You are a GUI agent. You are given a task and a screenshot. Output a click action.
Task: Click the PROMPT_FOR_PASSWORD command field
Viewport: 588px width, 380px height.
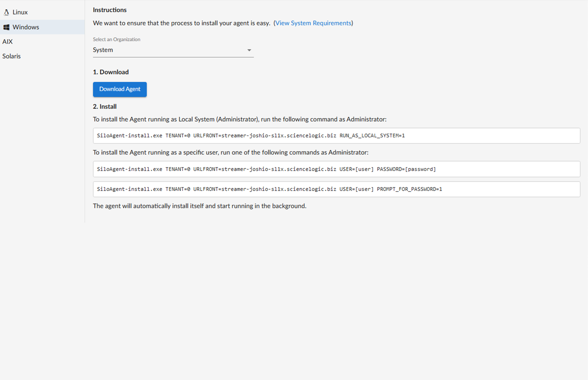[336, 189]
